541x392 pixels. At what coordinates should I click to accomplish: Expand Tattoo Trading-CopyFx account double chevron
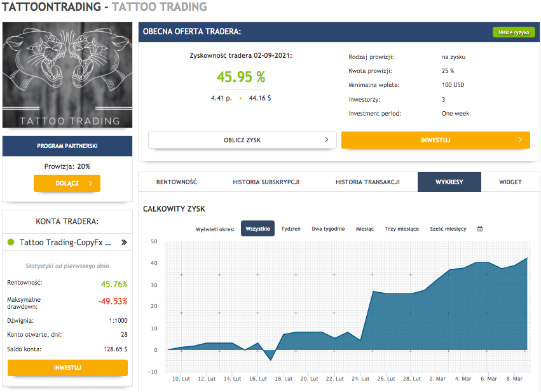coord(123,242)
